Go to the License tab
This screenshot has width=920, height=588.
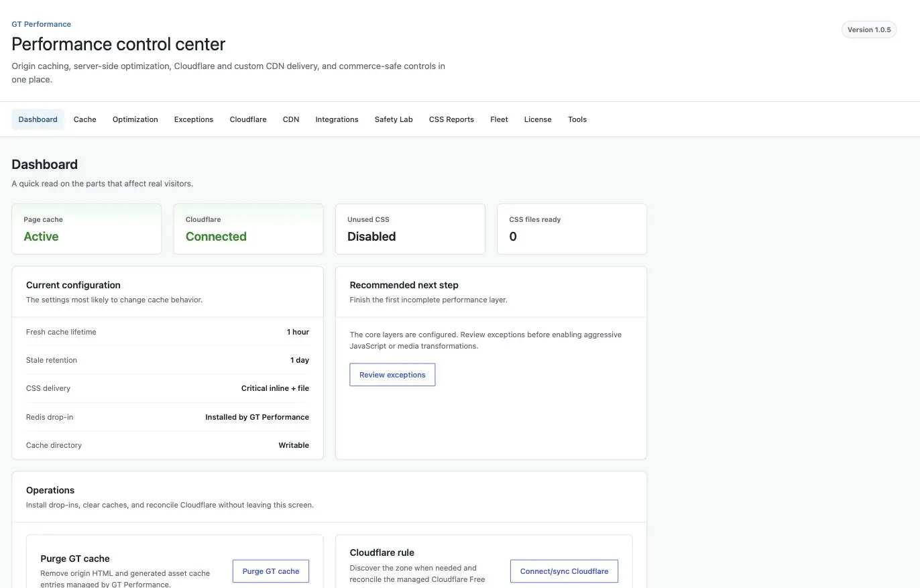click(x=537, y=119)
